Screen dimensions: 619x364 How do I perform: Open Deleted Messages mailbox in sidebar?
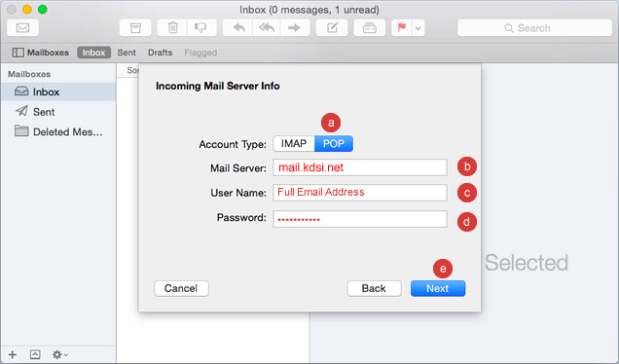click(x=58, y=131)
